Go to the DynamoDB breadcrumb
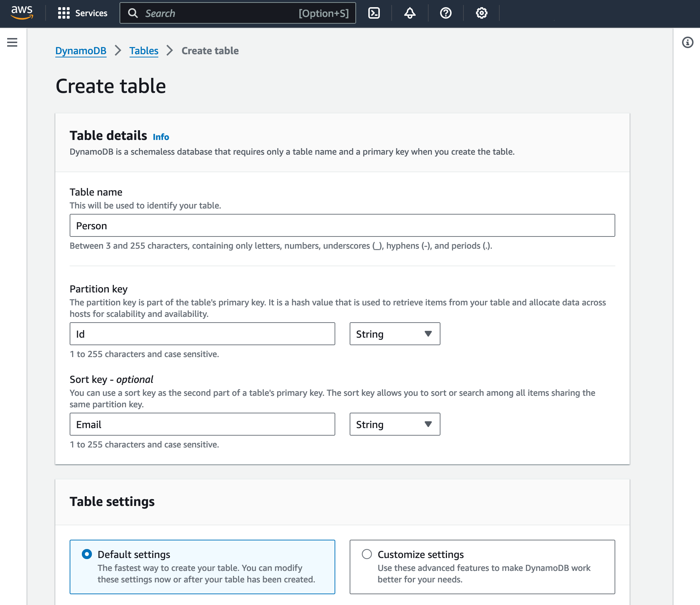 81,51
